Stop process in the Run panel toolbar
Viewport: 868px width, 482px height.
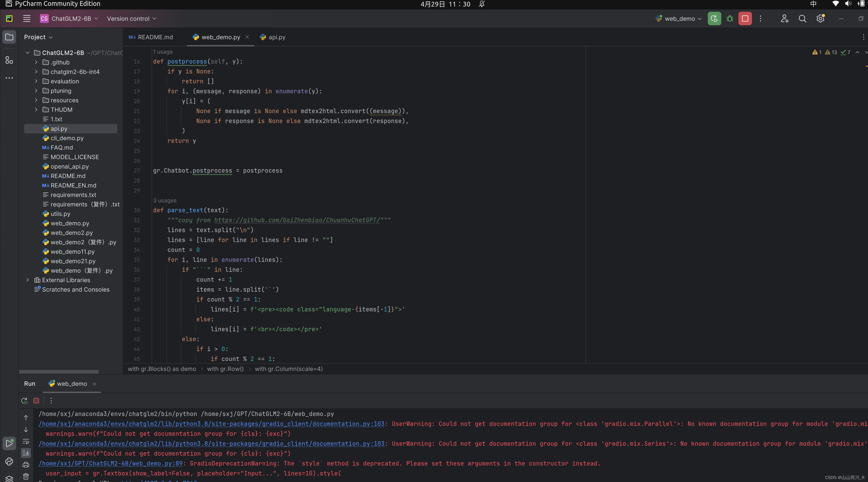point(36,401)
